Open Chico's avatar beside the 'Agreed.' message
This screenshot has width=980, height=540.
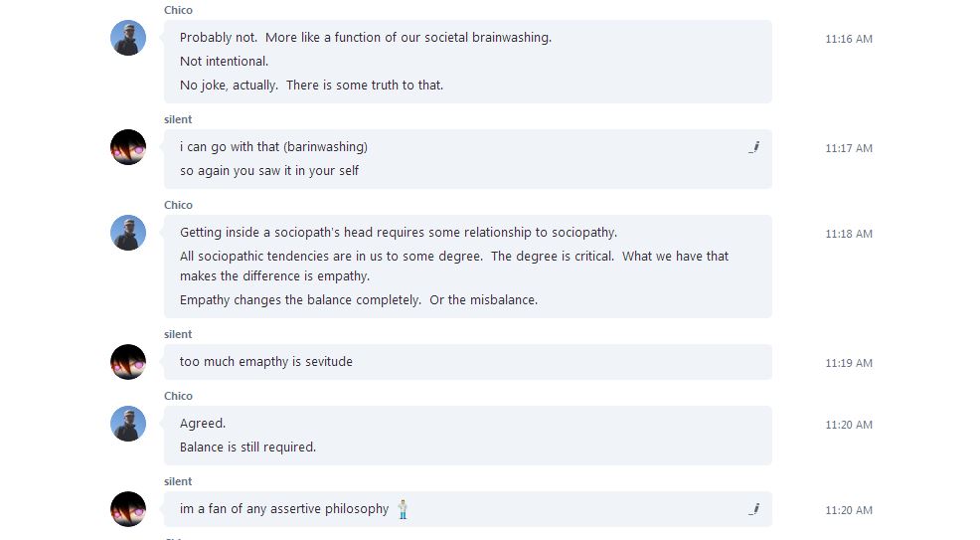coord(128,423)
